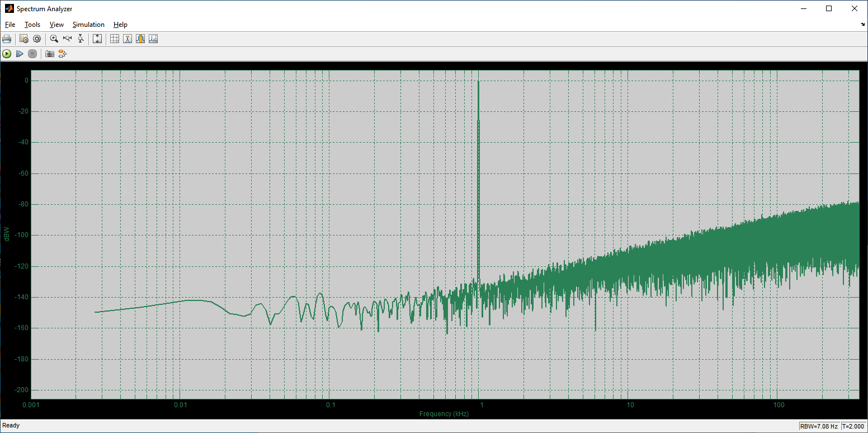Click the Frequency (kHz) axis label
This screenshot has height=433, width=868.
[444, 414]
